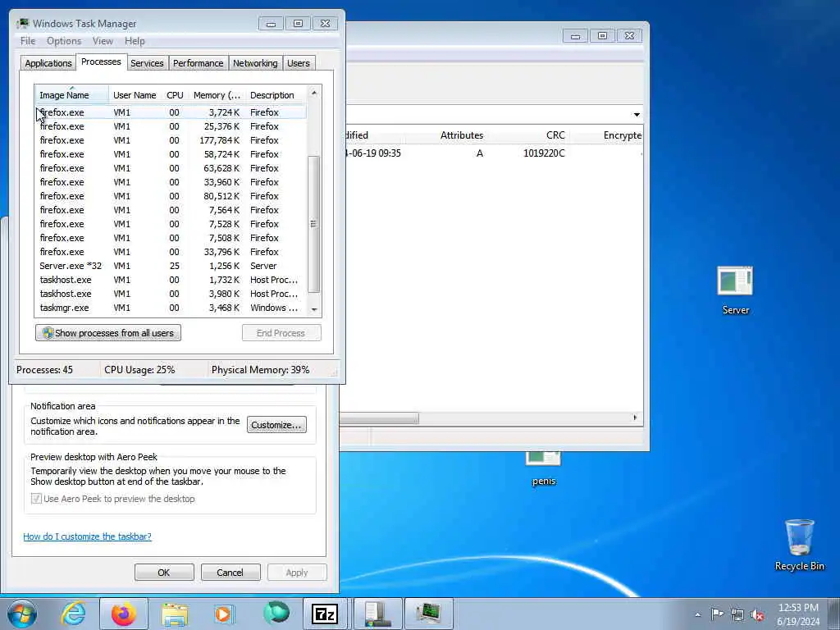Image resolution: width=840 pixels, height=630 pixels.
Task: Sort by User Name column header
Action: 135,95
